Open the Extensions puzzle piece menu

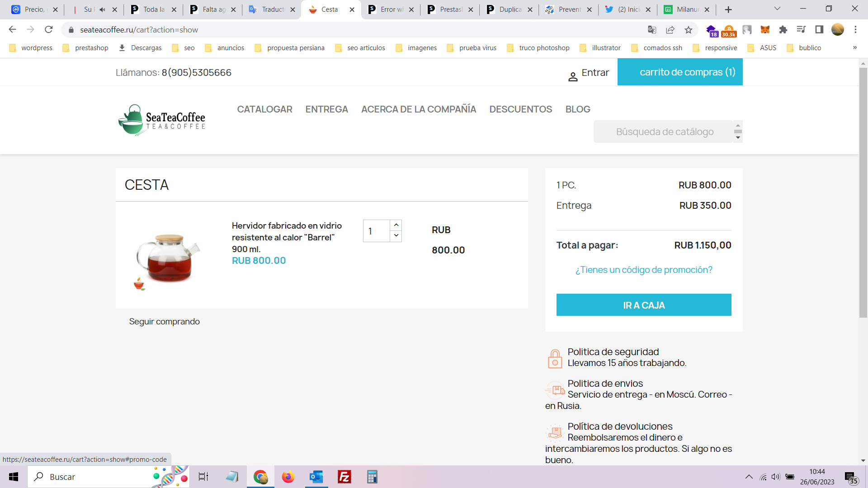point(783,30)
